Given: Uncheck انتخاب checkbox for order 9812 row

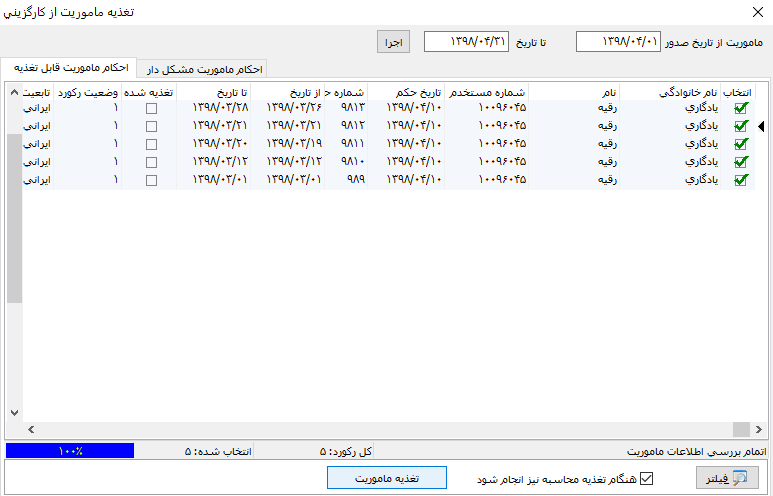Looking at the screenshot, I should coord(740,126).
